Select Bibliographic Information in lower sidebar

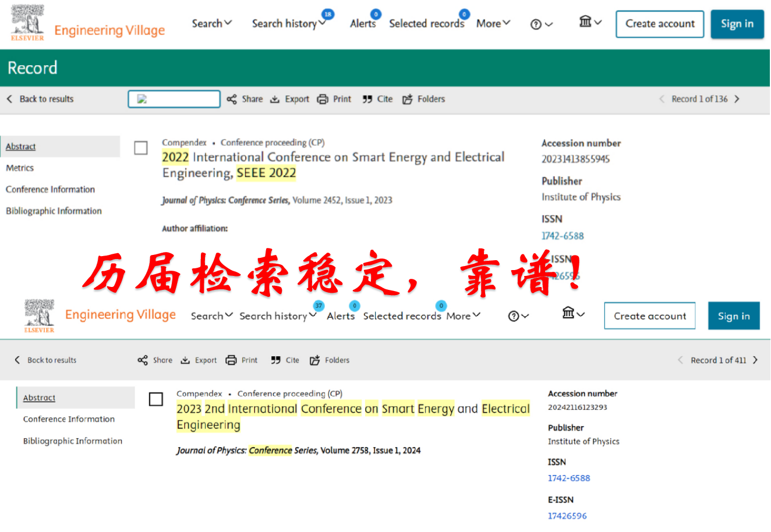coord(73,441)
